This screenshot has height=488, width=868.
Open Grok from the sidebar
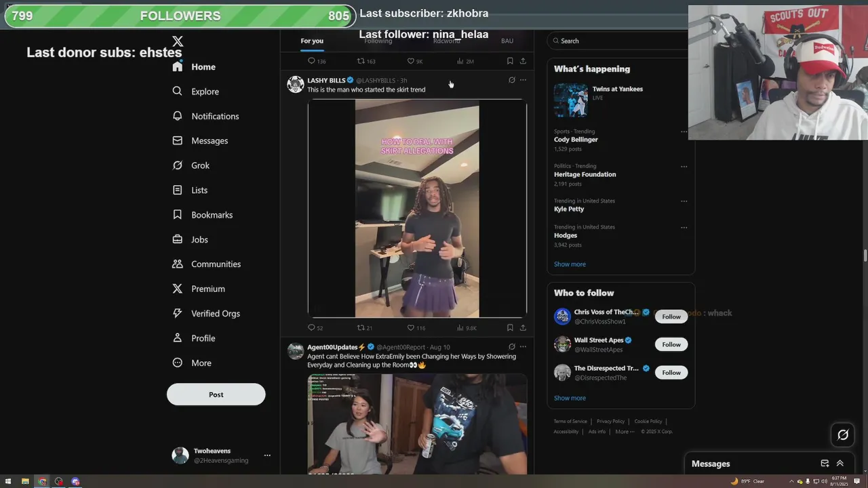coord(191,165)
